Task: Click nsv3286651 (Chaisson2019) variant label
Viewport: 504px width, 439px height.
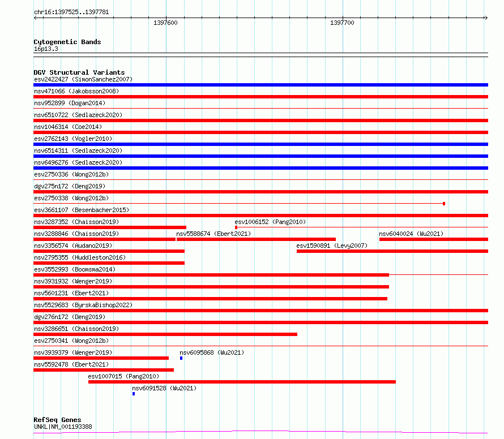Action: point(76,329)
